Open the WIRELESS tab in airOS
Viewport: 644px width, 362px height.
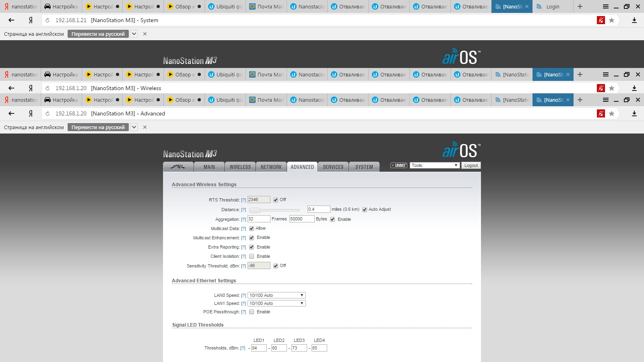tap(240, 167)
